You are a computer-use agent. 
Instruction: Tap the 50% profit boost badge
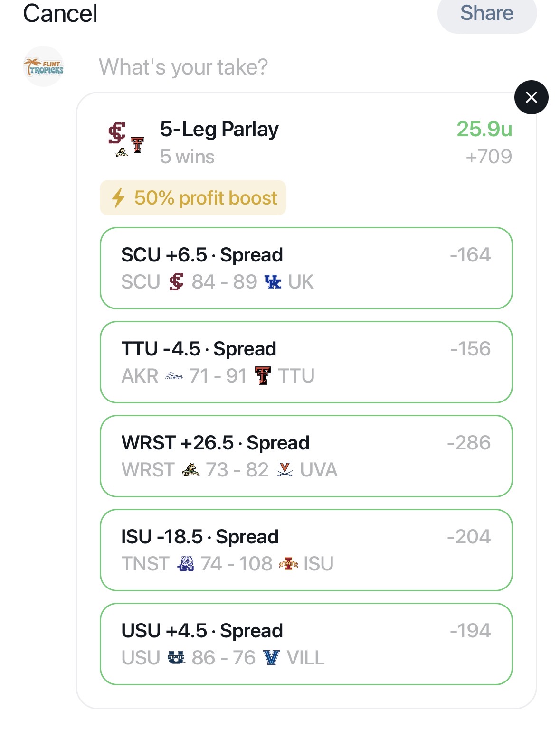pos(193,198)
